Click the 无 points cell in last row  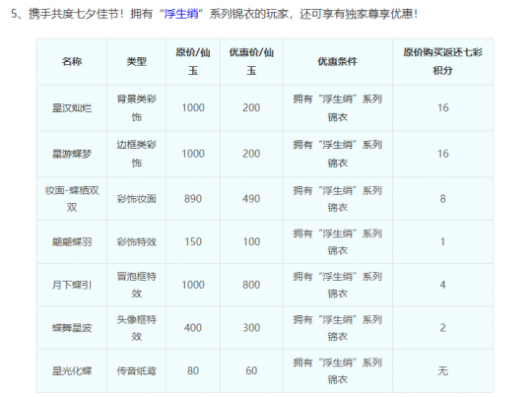(442, 371)
